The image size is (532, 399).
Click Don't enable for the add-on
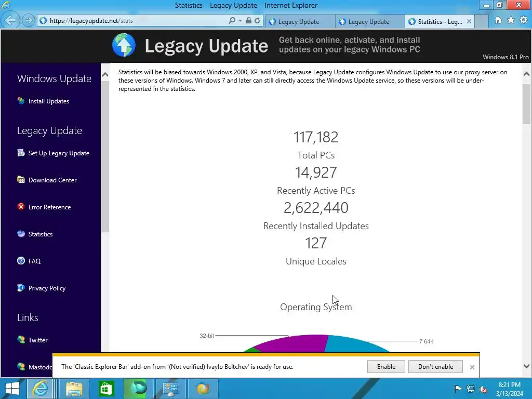click(435, 367)
